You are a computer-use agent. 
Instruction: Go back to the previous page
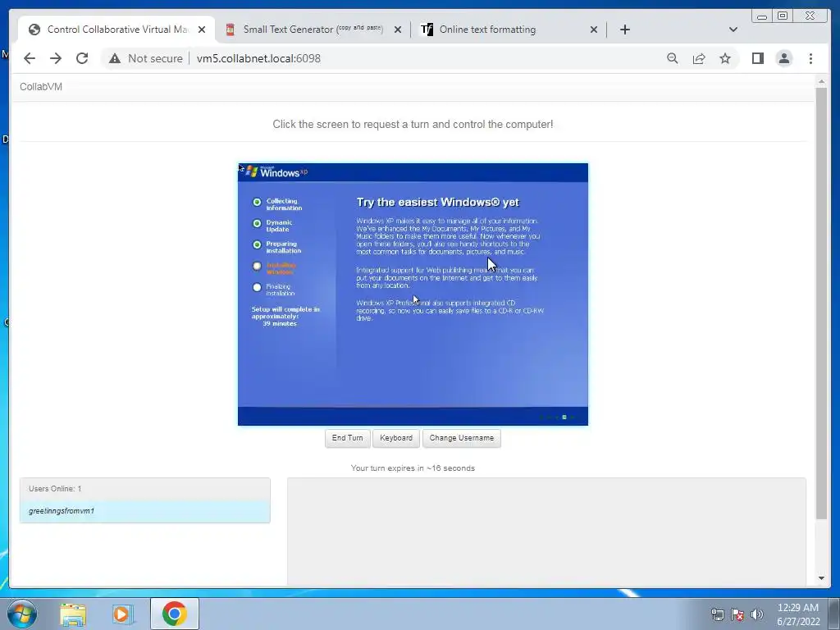(x=30, y=58)
